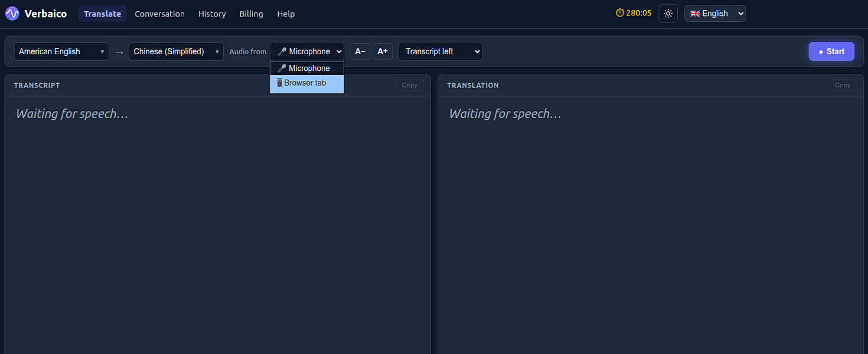Click the Audio from label
868x354 pixels.
[248, 52]
